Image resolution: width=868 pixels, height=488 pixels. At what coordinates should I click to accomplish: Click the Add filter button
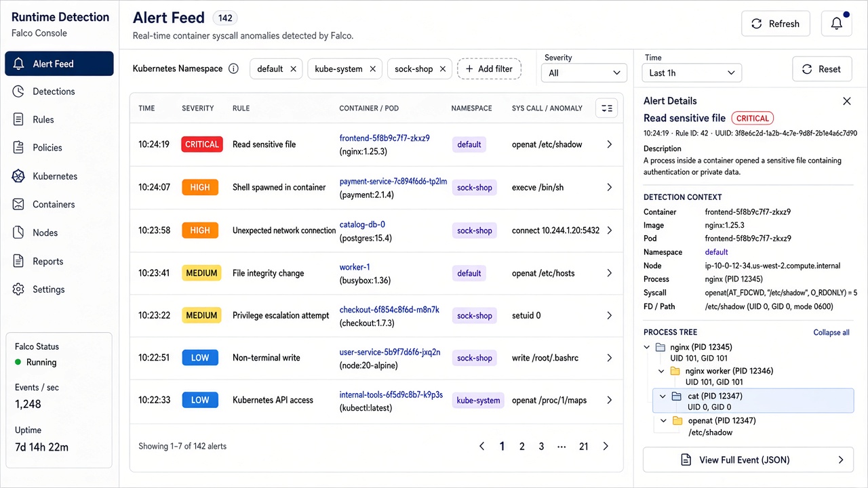pyautogui.click(x=490, y=68)
